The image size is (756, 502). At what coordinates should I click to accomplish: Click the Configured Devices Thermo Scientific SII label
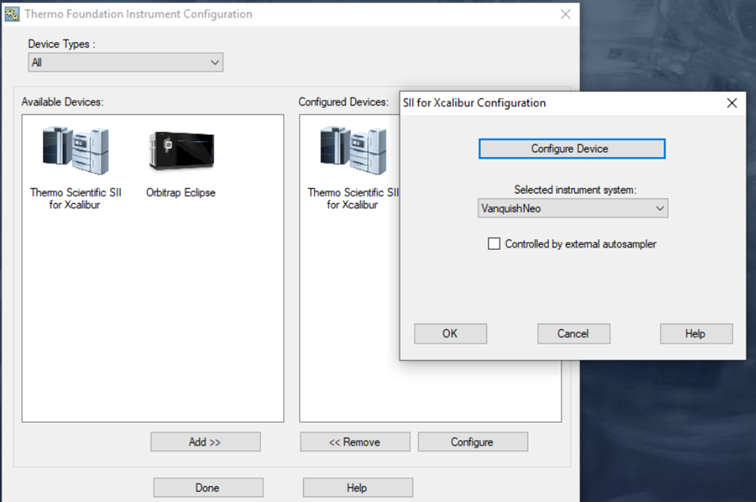click(x=353, y=199)
